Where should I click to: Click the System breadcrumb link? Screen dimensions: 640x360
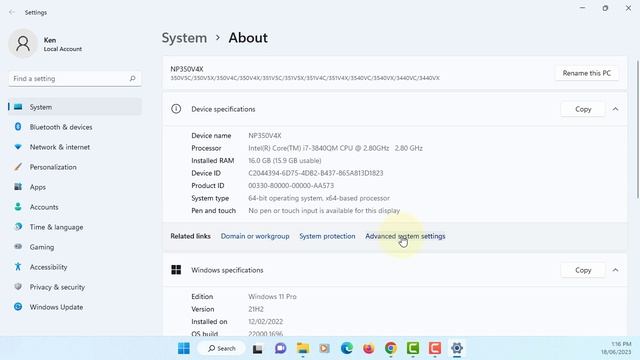(184, 38)
